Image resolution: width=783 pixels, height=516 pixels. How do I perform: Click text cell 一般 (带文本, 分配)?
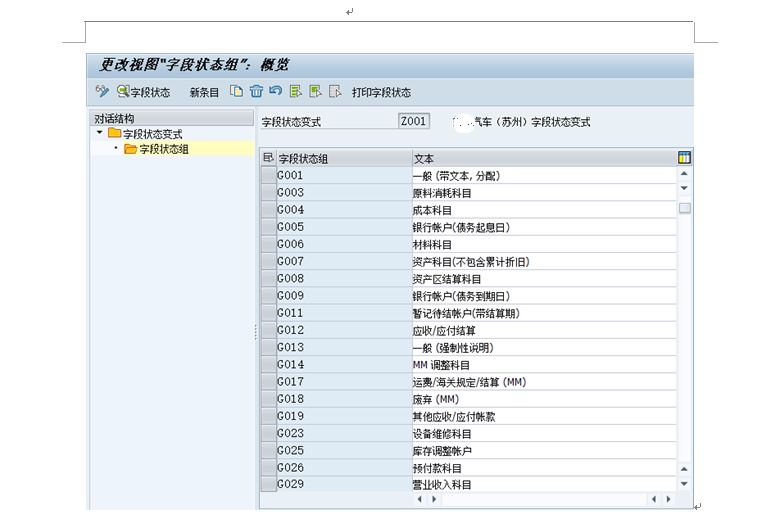pos(544,176)
